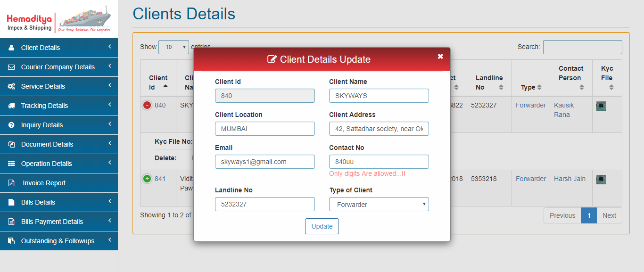The width and height of the screenshot is (644, 272).
Task: Open KYC file thumbnail for Kausik Rana
Action: tap(601, 106)
